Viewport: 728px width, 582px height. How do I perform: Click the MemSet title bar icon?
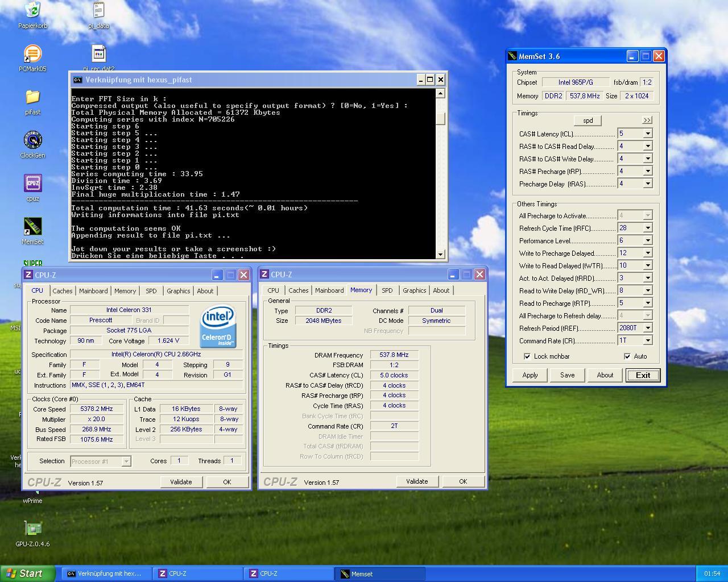click(513, 56)
